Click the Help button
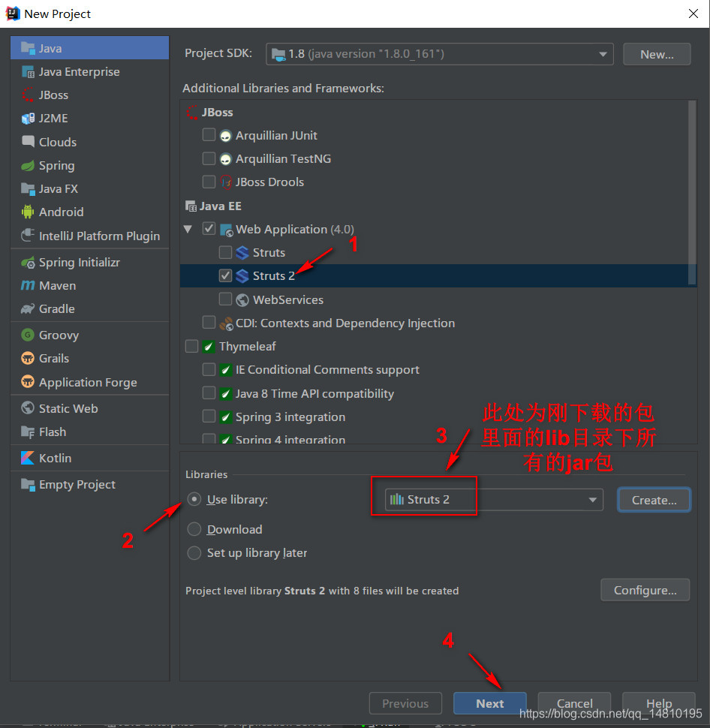Image resolution: width=710 pixels, height=728 pixels. pos(659,703)
